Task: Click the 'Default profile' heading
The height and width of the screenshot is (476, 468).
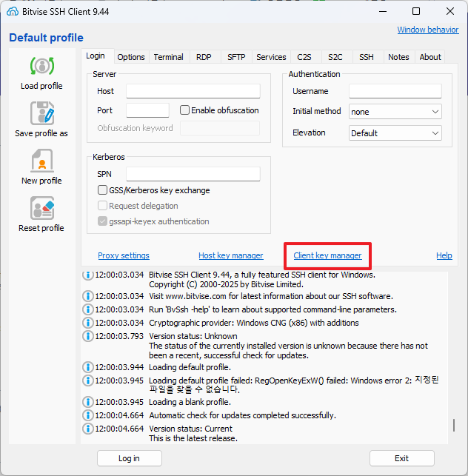Action: coord(46,38)
